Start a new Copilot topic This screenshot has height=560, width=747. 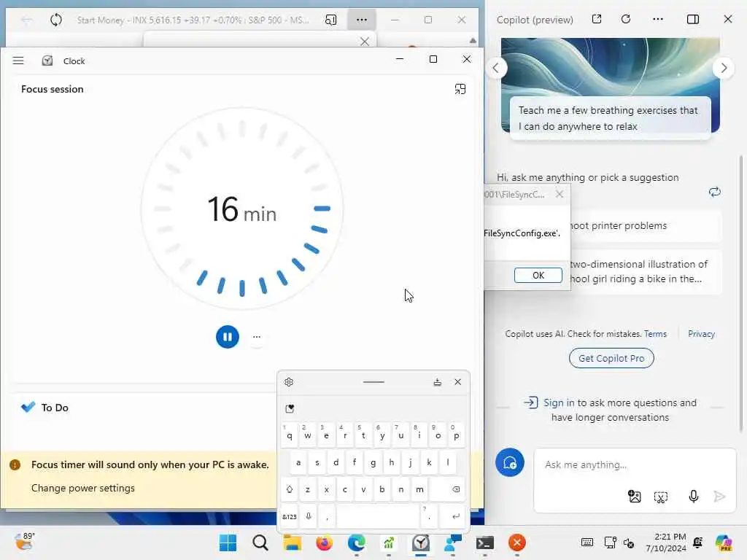coord(510,462)
